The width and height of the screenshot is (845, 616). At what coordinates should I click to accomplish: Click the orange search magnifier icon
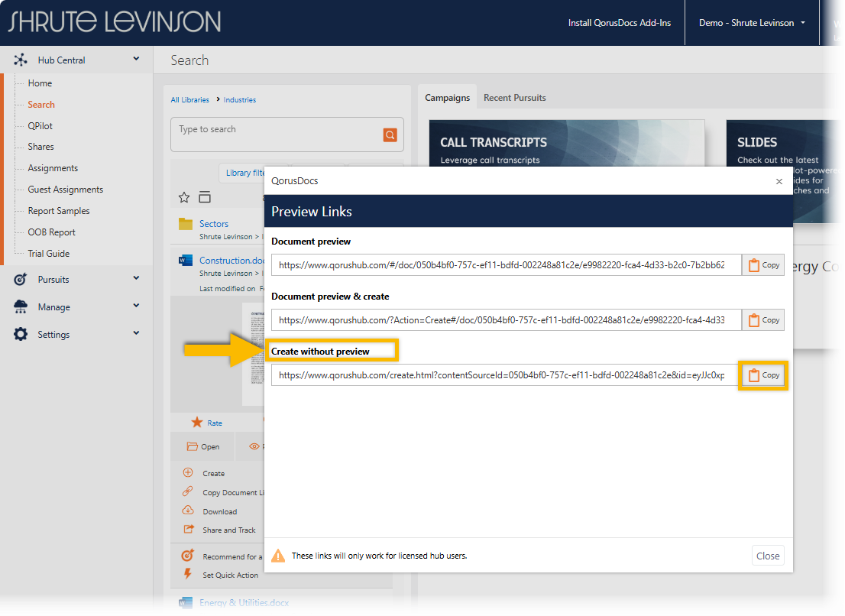[x=390, y=135]
